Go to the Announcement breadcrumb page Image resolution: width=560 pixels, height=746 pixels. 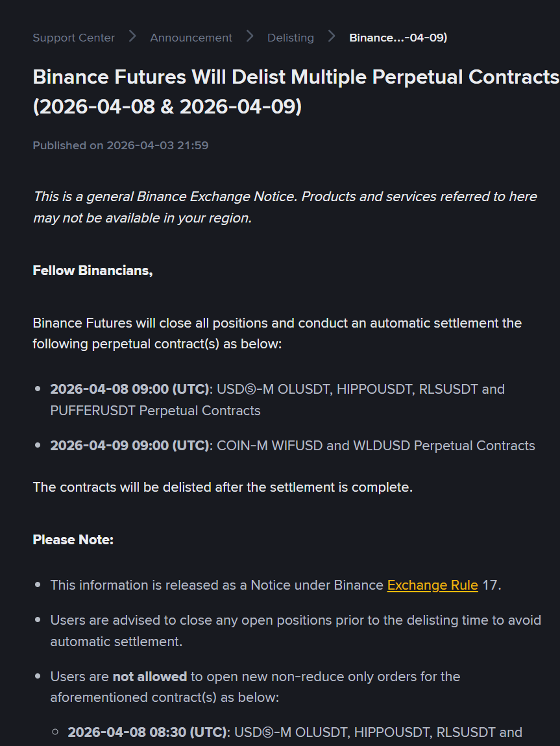click(191, 38)
